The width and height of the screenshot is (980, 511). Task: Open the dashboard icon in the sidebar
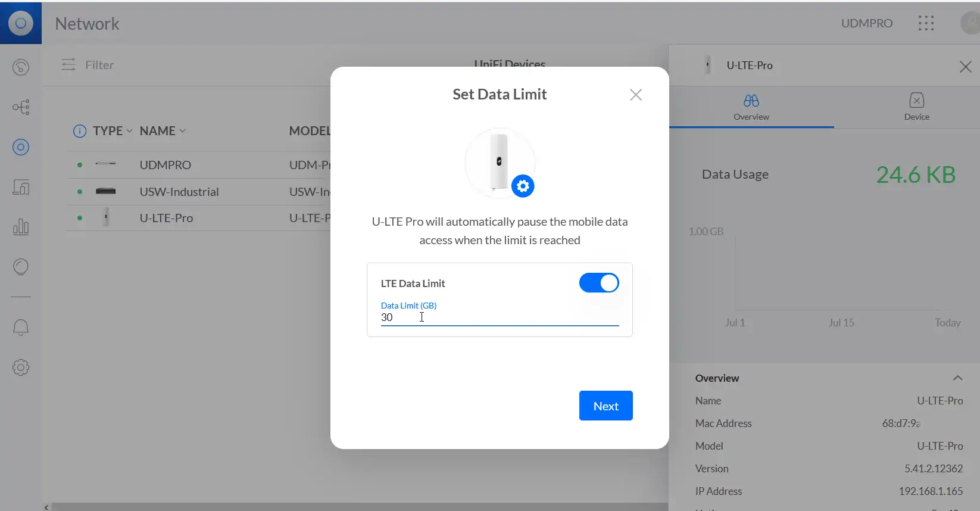click(21, 67)
